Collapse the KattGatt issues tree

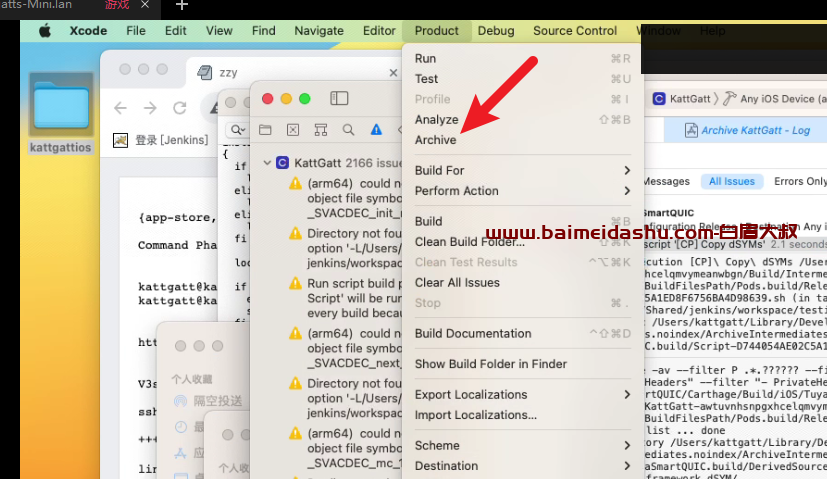267,163
